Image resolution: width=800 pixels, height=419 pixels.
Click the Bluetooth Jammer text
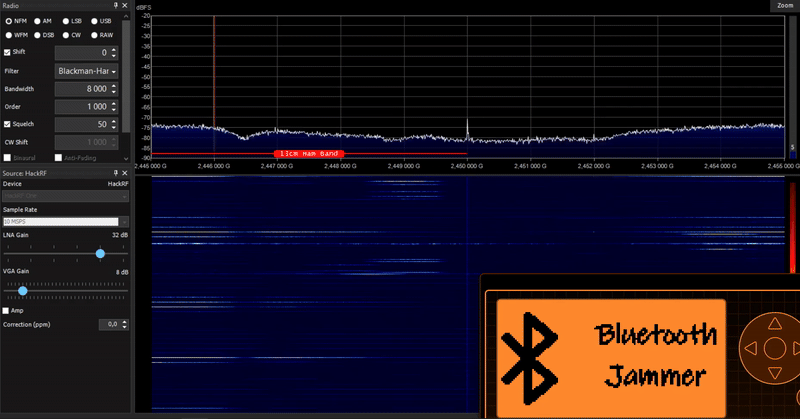click(x=656, y=356)
